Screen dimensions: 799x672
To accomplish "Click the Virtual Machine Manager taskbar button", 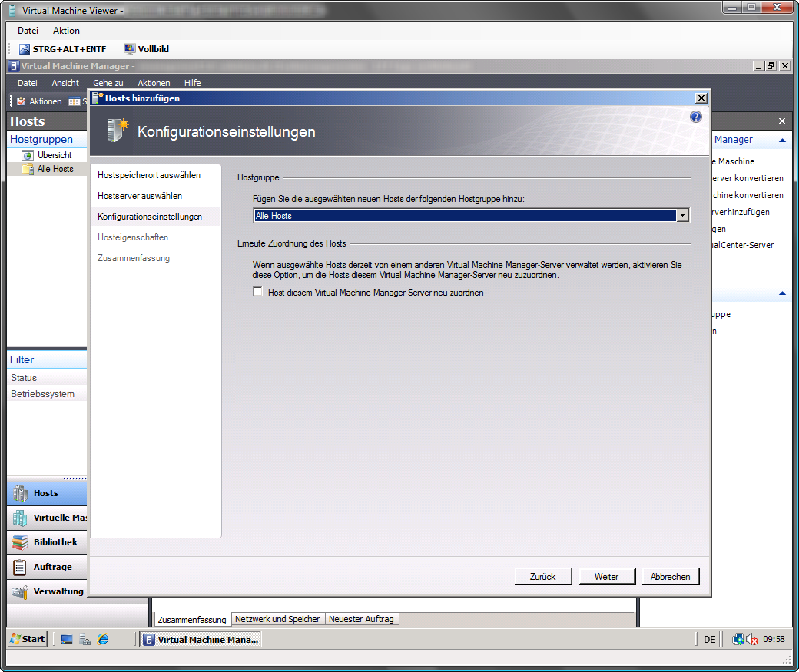I will click(201, 639).
